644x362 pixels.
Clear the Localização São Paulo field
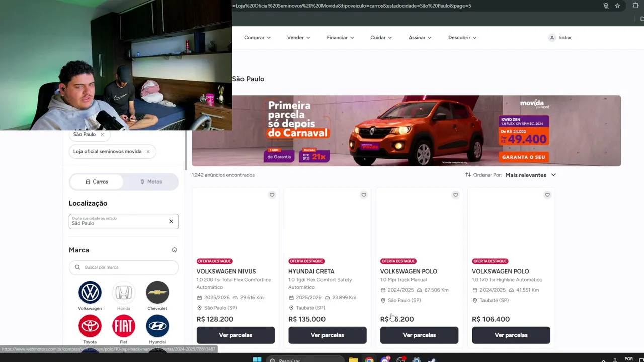[x=171, y=221]
